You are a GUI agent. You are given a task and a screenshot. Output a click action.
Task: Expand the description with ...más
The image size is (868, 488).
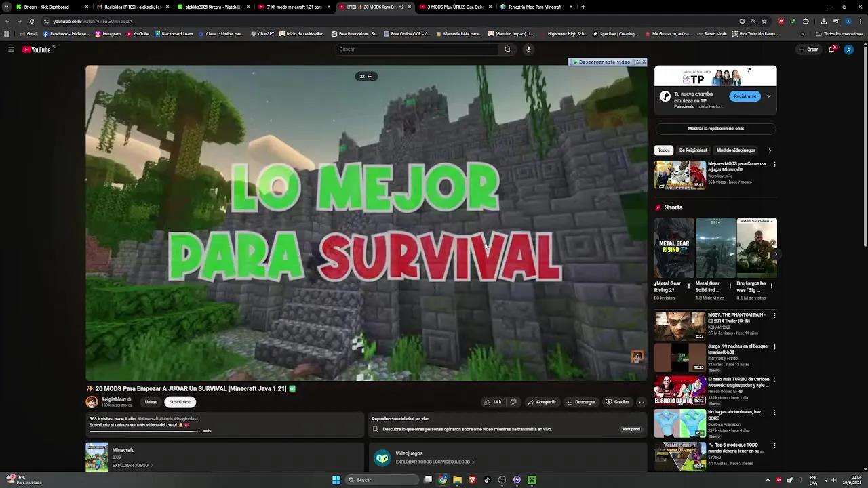point(205,430)
